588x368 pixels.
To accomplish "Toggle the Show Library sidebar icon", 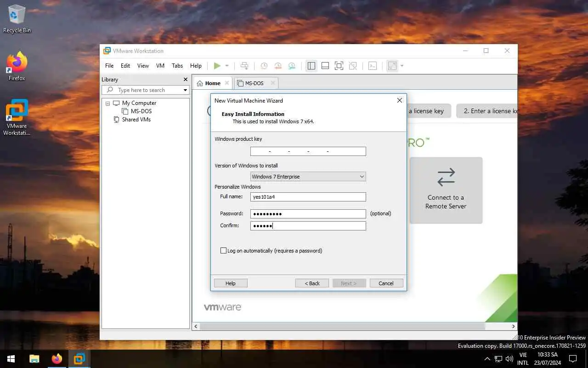I will tap(311, 66).
